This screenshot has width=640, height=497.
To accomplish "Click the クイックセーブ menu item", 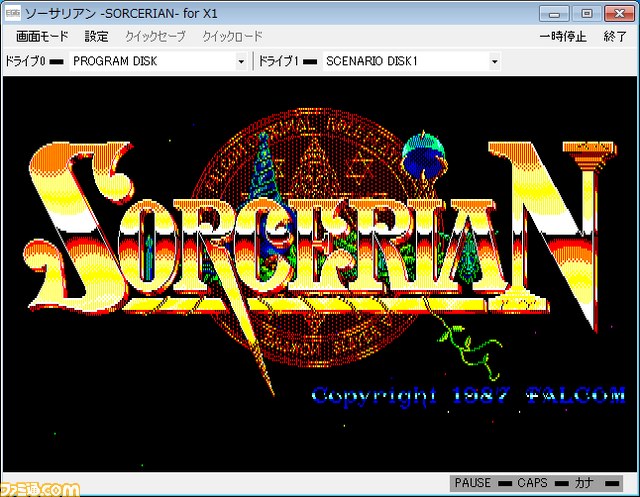I will pyautogui.click(x=155, y=37).
